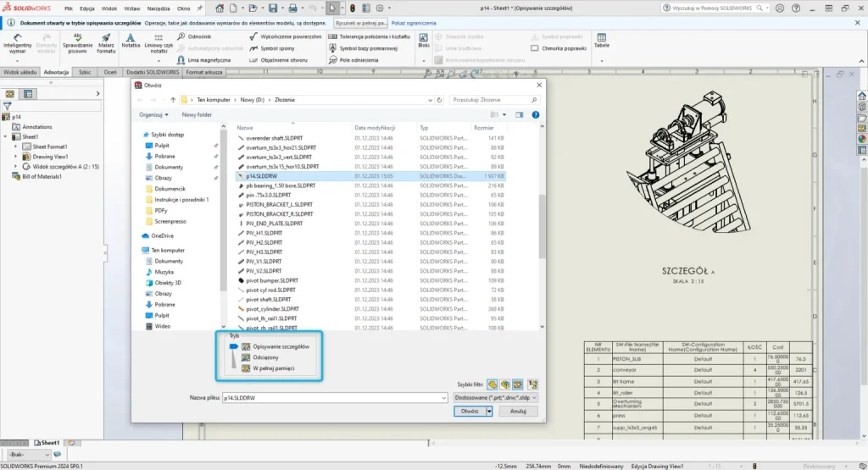Open the Otwórz button dropdown arrow
The image size is (868, 470).
click(x=489, y=412)
